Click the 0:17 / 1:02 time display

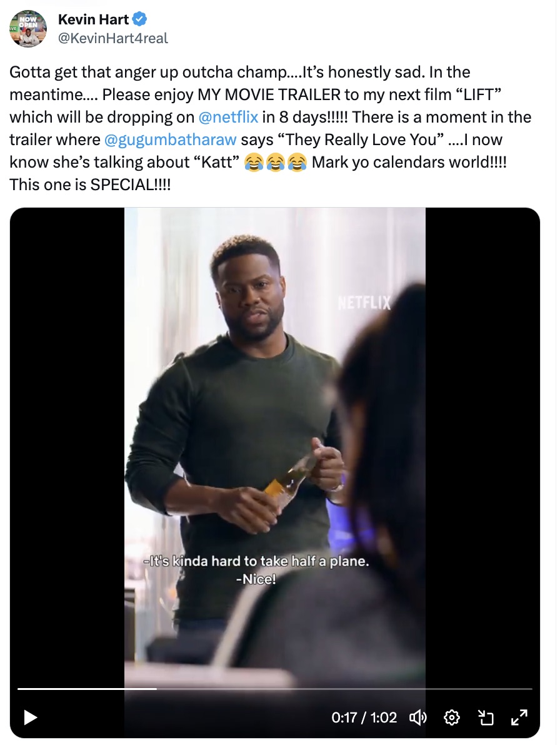click(364, 717)
